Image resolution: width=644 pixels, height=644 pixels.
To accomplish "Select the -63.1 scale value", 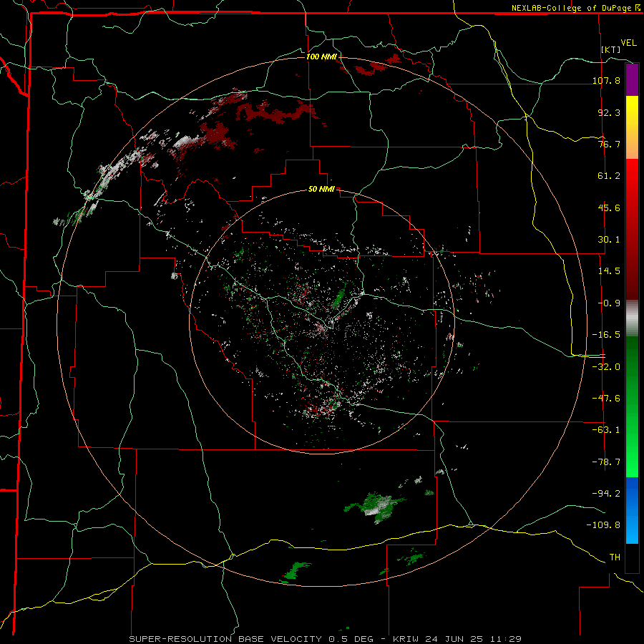I will point(606,430).
